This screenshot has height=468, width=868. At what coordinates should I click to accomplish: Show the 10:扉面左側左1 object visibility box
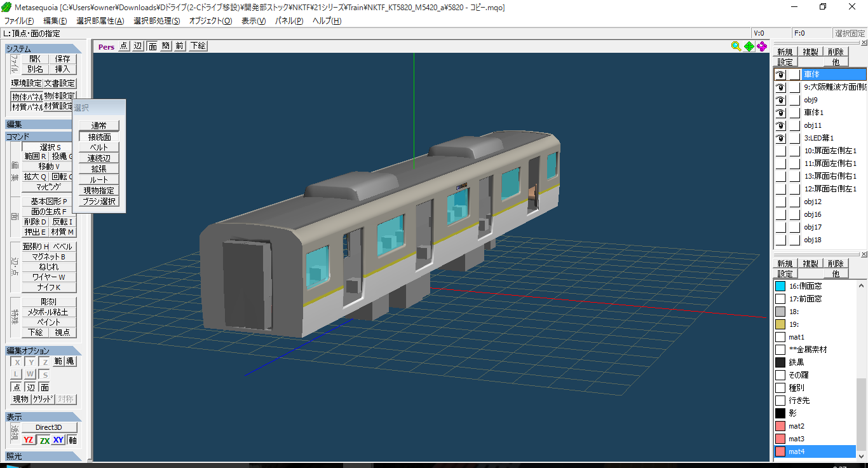point(780,151)
